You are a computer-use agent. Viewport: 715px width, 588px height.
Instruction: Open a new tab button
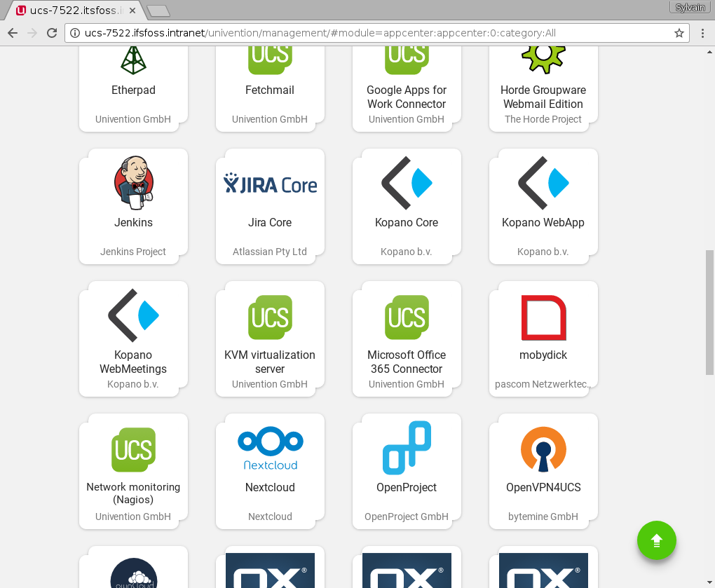(x=158, y=11)
